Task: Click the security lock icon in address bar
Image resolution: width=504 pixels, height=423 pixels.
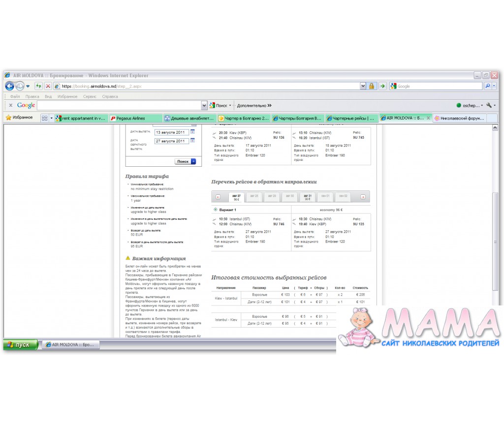Action: pyautogui.click(x=372, y=86)
